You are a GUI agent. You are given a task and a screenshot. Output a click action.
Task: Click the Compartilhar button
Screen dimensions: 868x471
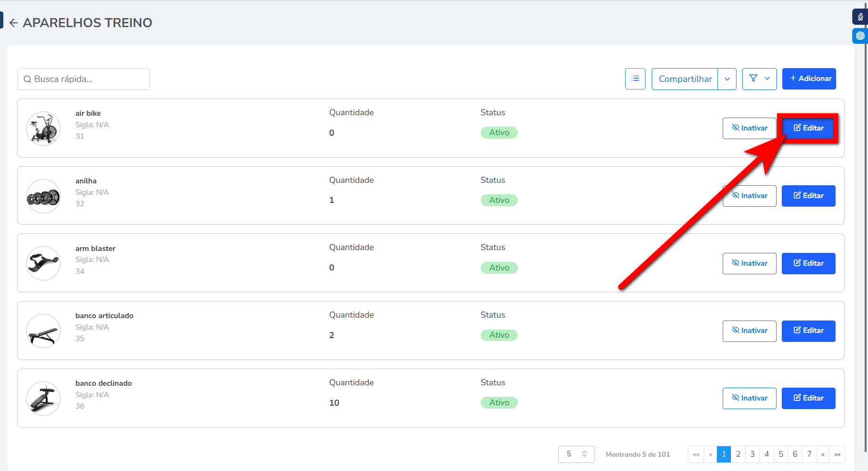685,79
